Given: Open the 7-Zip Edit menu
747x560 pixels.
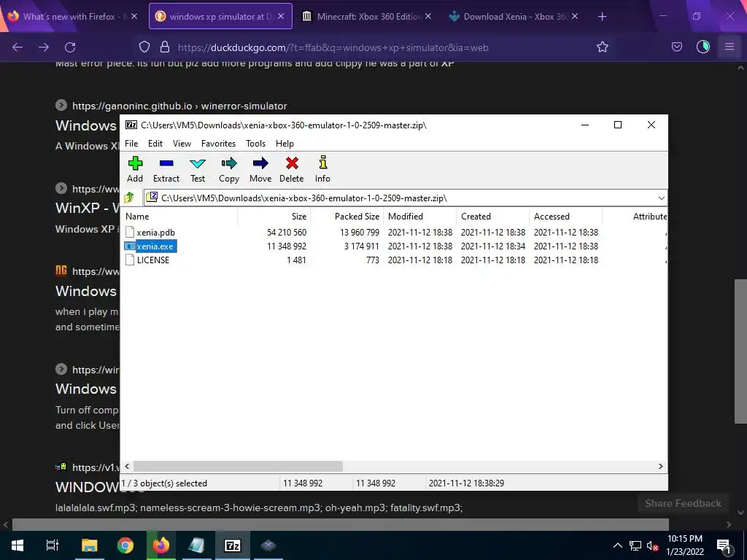Looking at the screenshot, I should coord(155,144).
